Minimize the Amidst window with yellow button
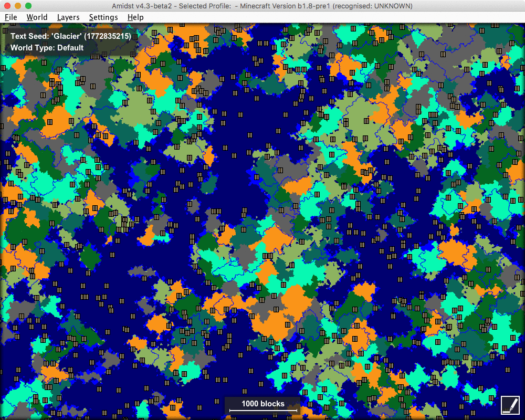The image size is (525, 420). point(18,6)
